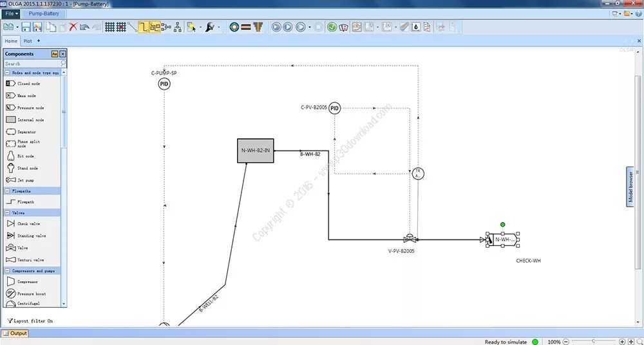Image resolution: width=644 pixels, height=345 pixels.
Task: Select the Home tab
Action: (x=11, y=41)
